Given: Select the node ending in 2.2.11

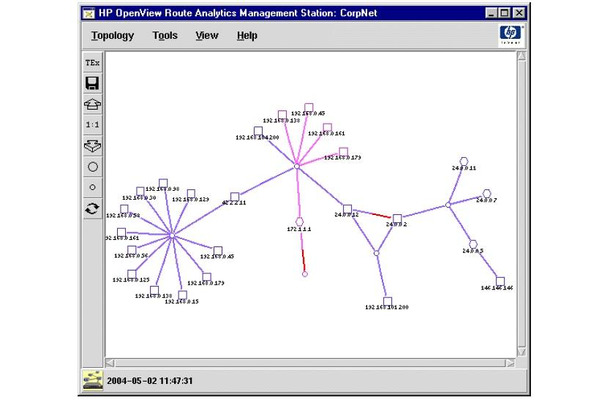Looking at the screenshot, I should click(235, 196).
